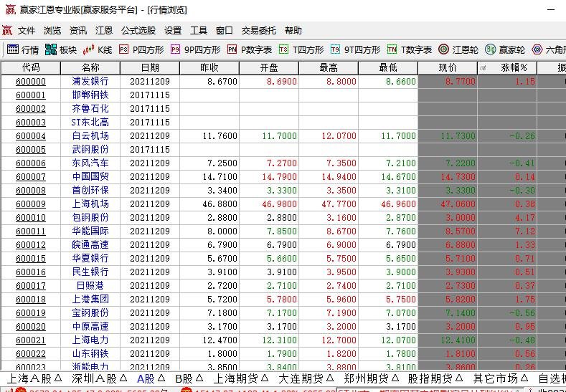Click the 赢 app logo in menu bar
Image resolution: width=566 pixels, height=392 pixels.
7,31
